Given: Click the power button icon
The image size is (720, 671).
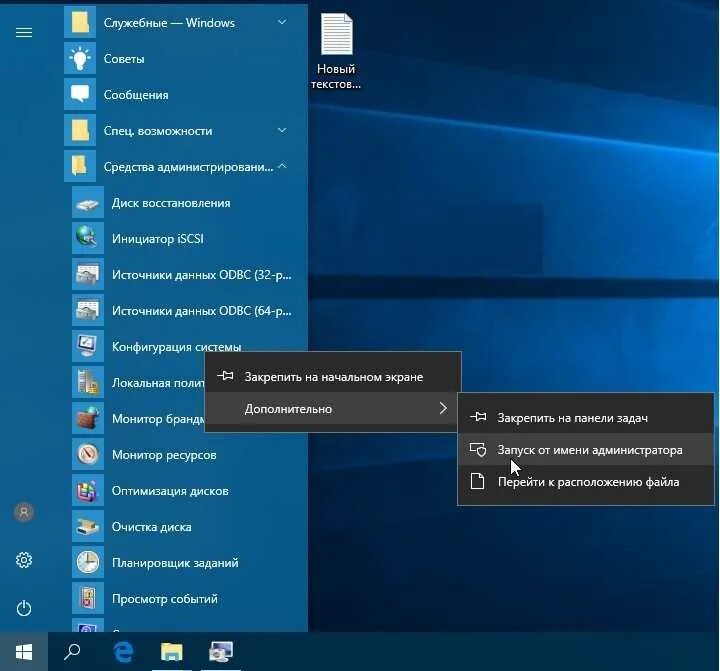Looking at the screenshot, I should pyautogui.click(x=24, y=608).
